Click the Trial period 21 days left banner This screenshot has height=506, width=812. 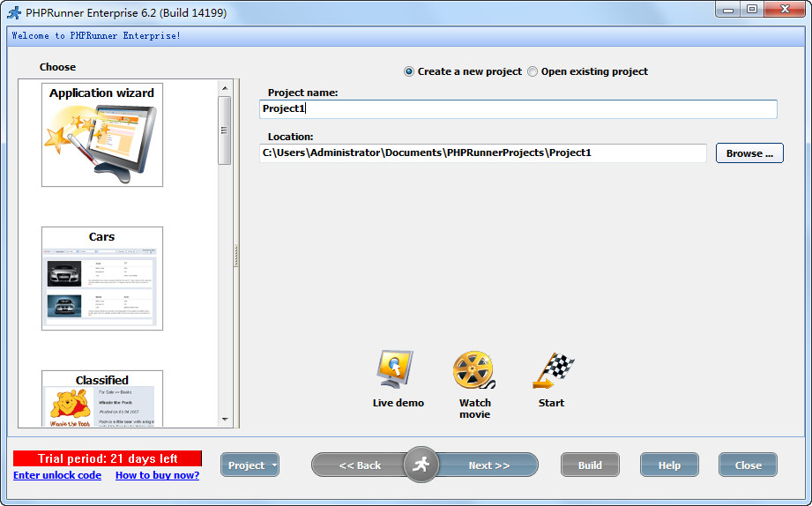108,458
